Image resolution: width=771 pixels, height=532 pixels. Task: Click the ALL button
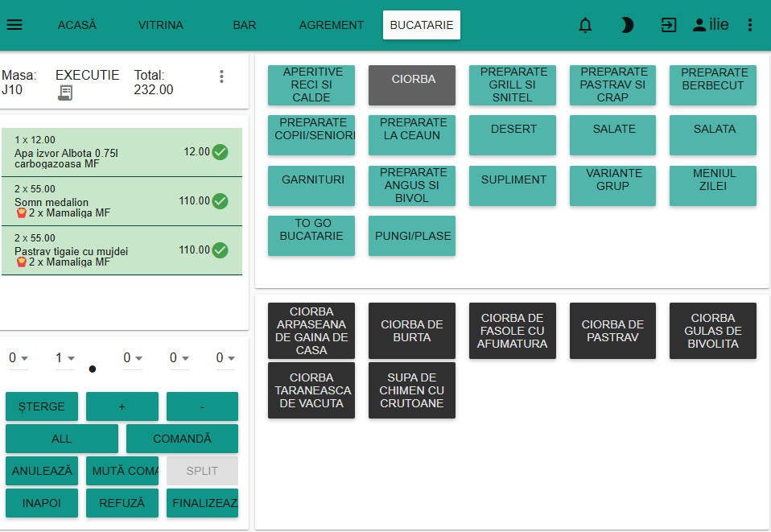point(62,439)
